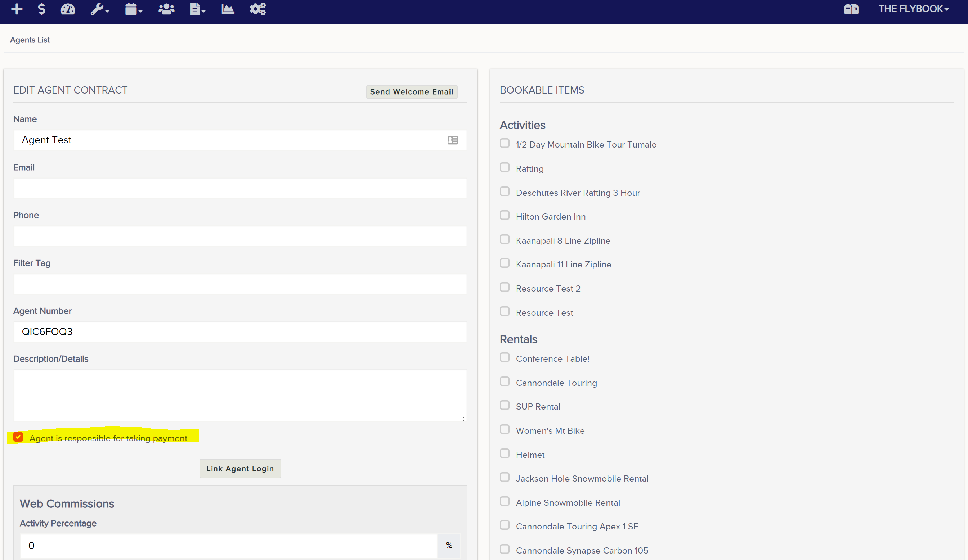The image size is (968, 560).
Task: Check Conference Table! rental
Action: pyautogui.click(x=505, y=358)
